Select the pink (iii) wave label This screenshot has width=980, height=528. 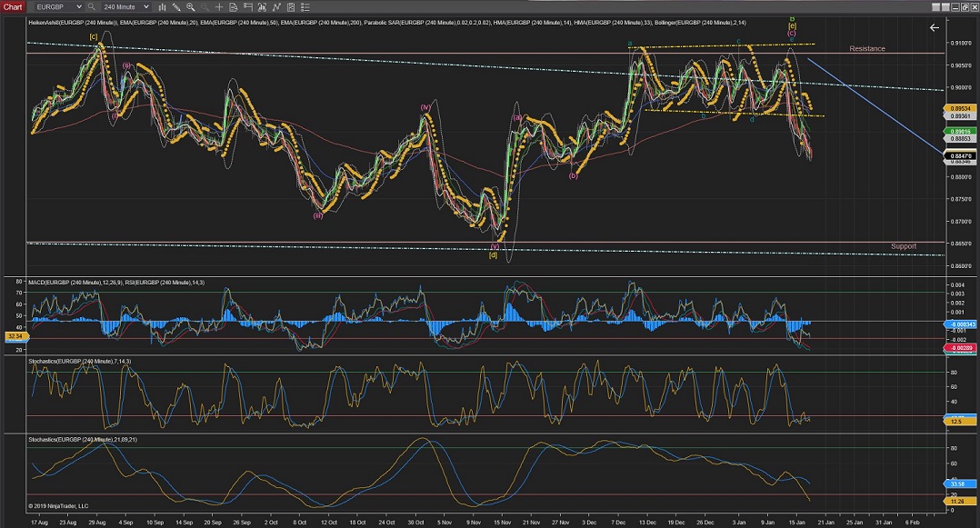click(318, 215)
